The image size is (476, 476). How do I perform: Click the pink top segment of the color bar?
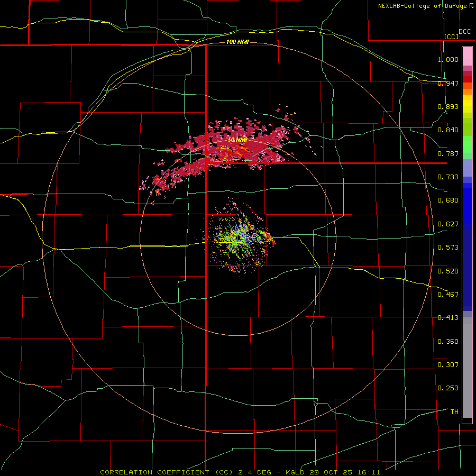467,57
